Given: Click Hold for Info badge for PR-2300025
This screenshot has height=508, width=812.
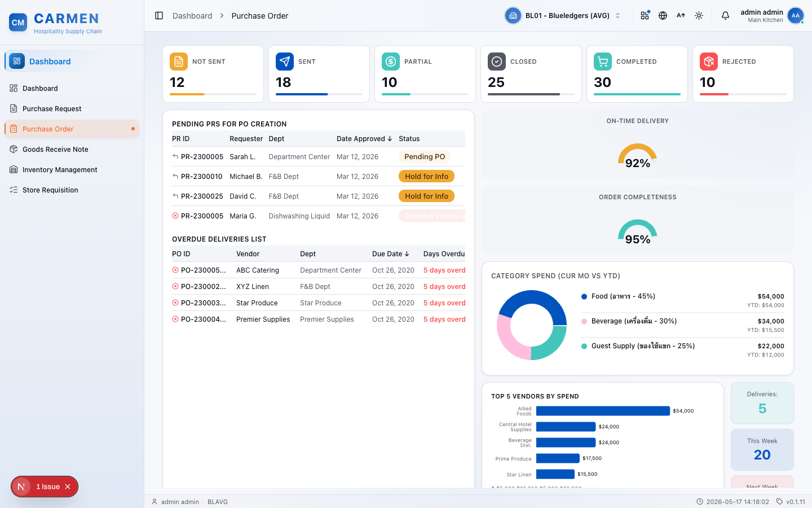Looking at the screenshot, I should pyautogui.click(x=426, y=196).
